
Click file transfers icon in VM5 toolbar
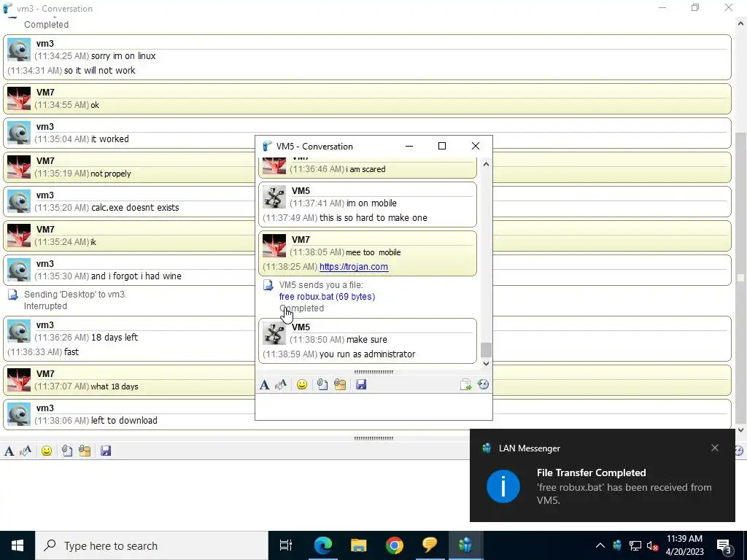(x=465, y=385)
